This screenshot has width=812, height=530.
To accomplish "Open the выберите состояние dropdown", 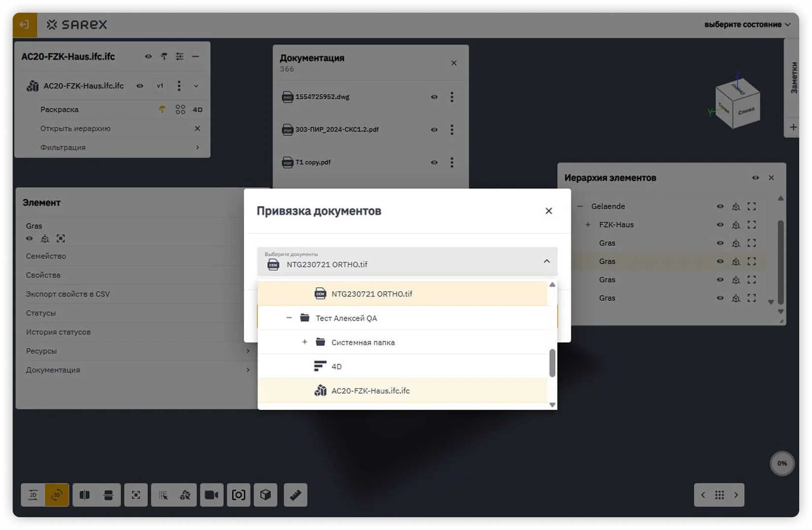I will [747, 25].
